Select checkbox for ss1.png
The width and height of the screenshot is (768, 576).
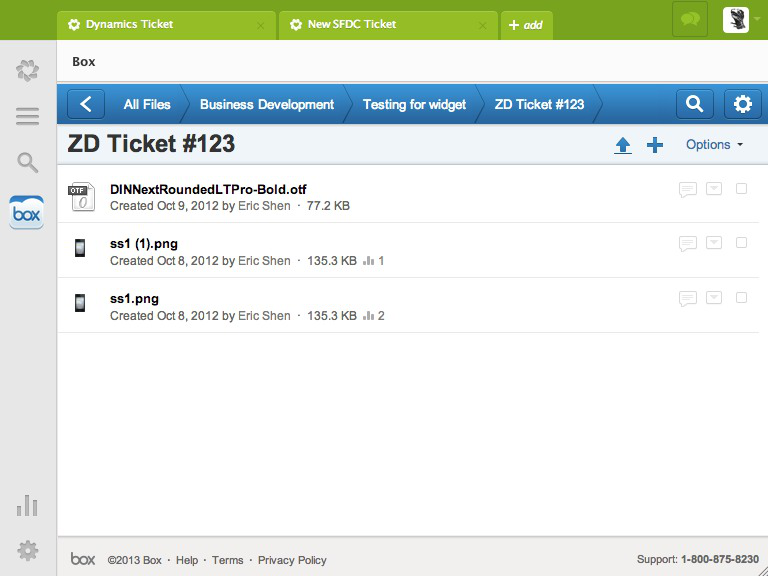[742, 298]
